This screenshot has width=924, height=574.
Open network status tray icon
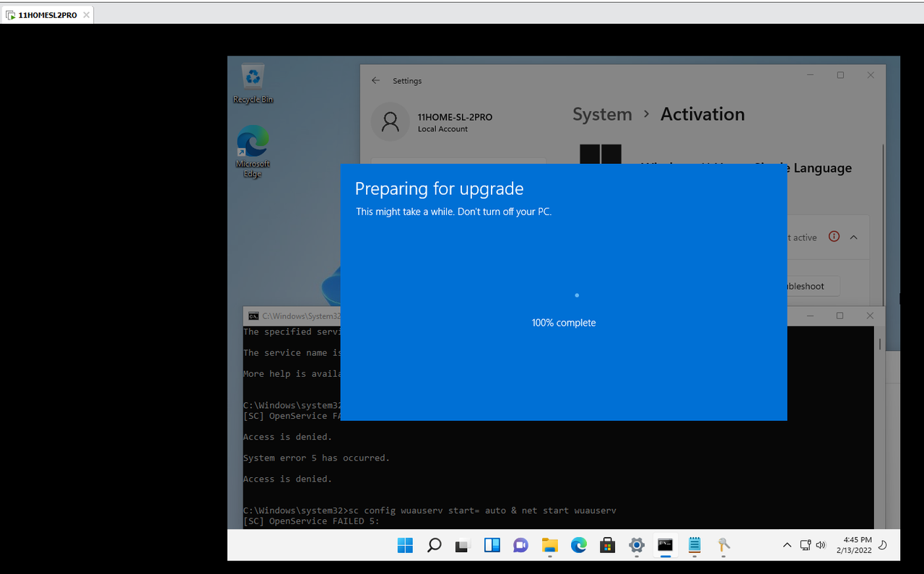(806, 545)
